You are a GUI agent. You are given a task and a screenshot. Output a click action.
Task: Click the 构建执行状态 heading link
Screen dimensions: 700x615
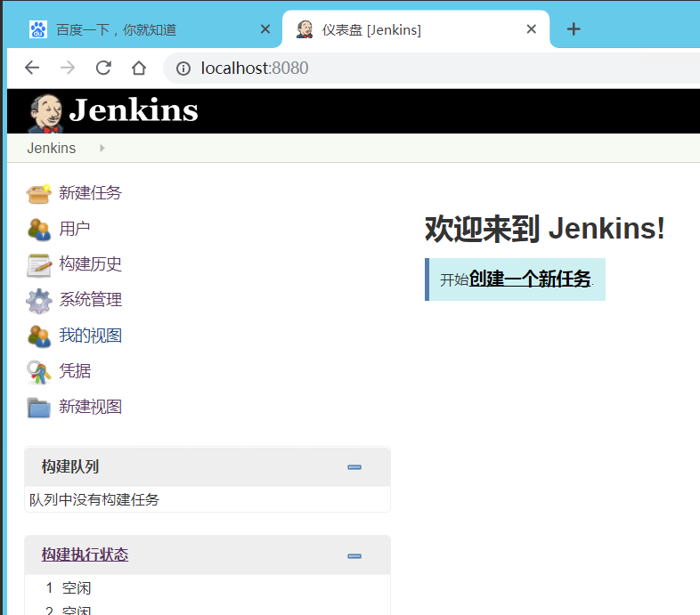(85, 554)
